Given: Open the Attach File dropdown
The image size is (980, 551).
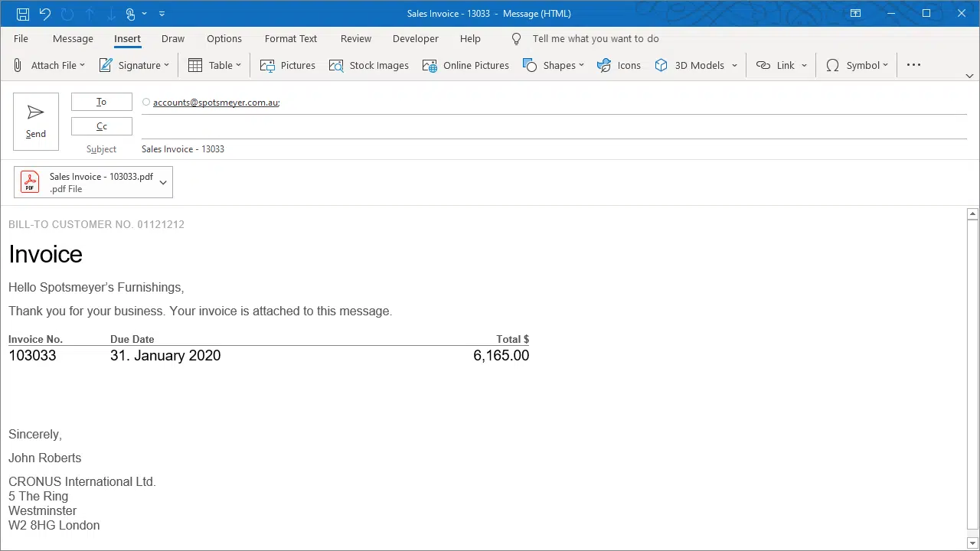Looking at the screenshot, I should (x=49, y=65).
